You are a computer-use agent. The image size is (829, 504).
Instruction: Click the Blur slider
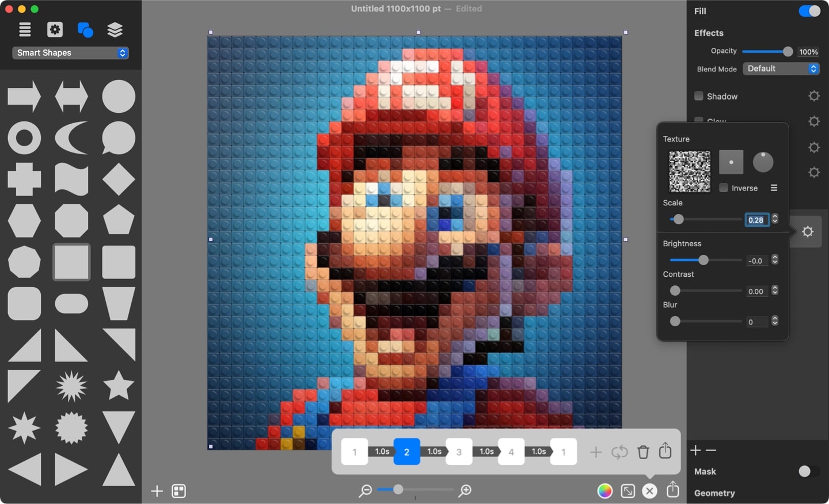(x=706, y=321)
